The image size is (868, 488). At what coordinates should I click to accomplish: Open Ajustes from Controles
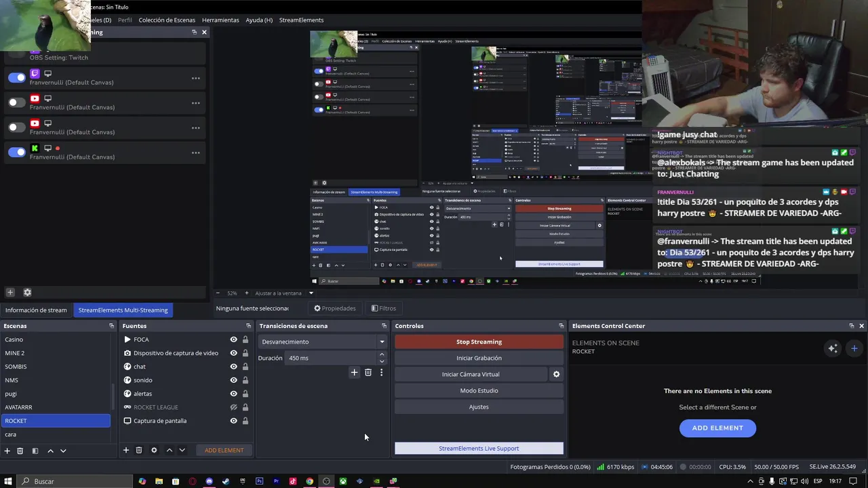pos(479,407)
